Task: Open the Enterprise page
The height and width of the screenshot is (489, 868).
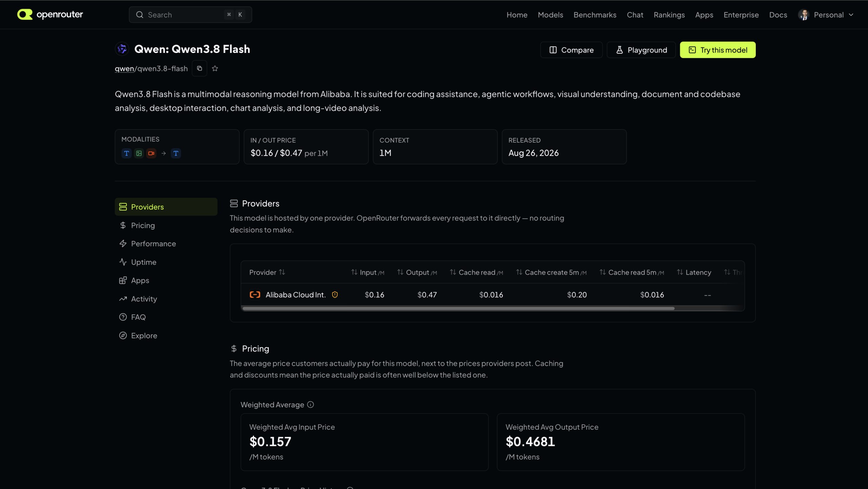Action: (741, 15)
